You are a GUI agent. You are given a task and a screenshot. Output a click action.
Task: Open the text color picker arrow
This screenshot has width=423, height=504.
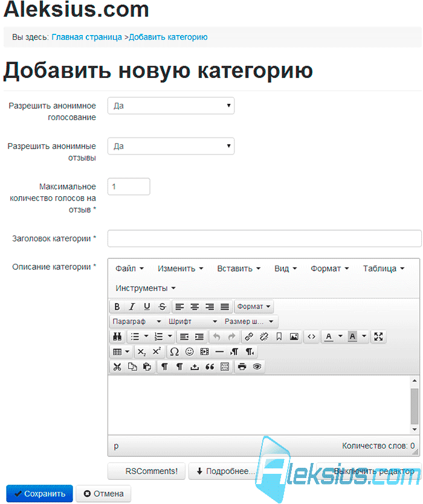(340, 337)
